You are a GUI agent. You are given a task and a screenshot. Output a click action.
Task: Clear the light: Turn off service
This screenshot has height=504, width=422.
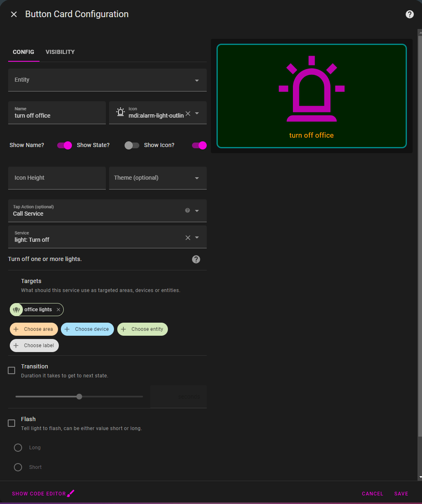coord(188,238)
